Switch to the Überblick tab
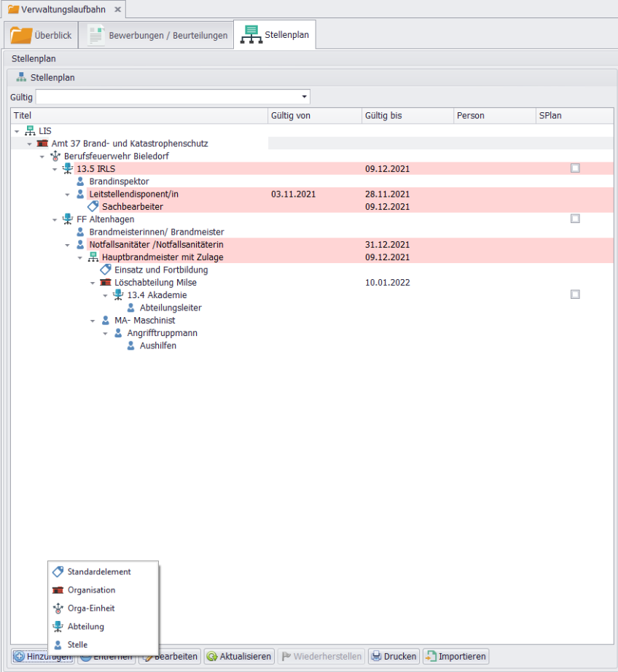The width and height of the screenshot is (618, 672). click(42, 35)
